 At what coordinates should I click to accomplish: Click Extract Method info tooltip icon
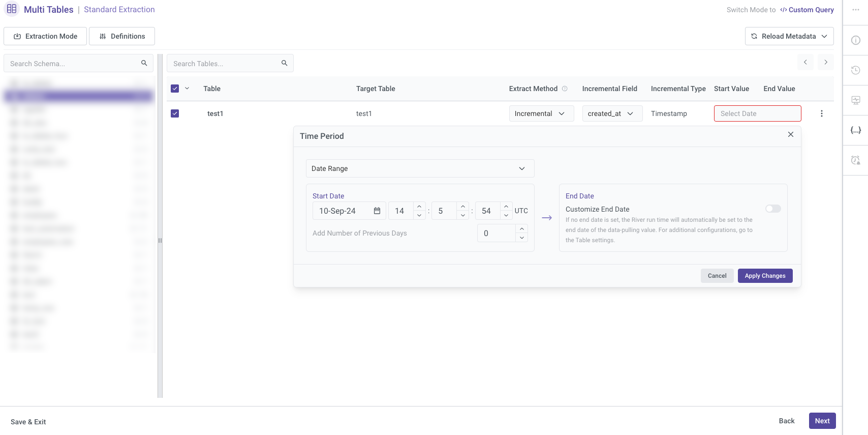565,89
